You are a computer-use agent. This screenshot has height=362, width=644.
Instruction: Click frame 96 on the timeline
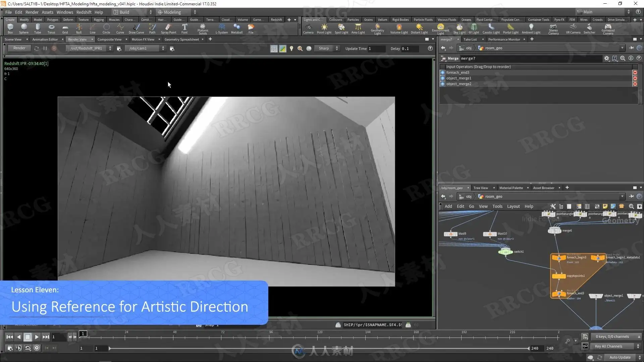pos(270,338)
